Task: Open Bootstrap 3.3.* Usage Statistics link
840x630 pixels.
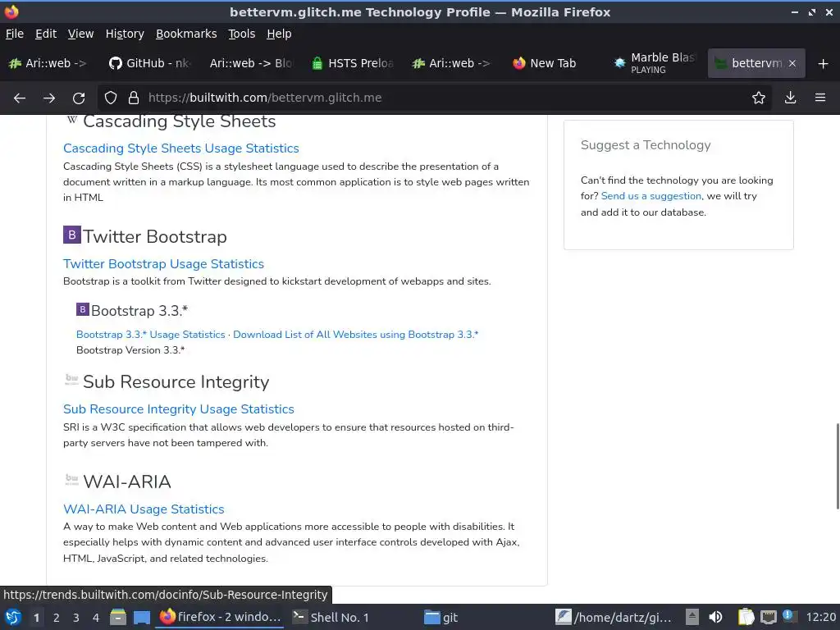Action: coord(151,335)
